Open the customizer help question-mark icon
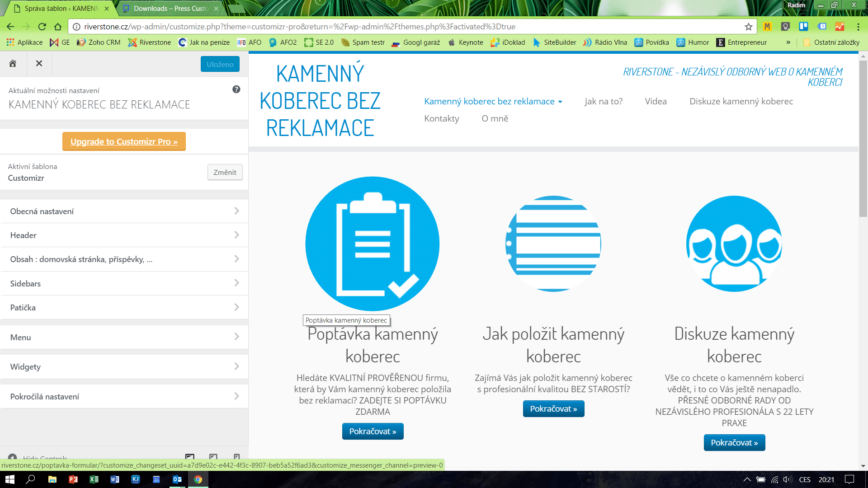The image size is (868, 488). click(236, 89)
